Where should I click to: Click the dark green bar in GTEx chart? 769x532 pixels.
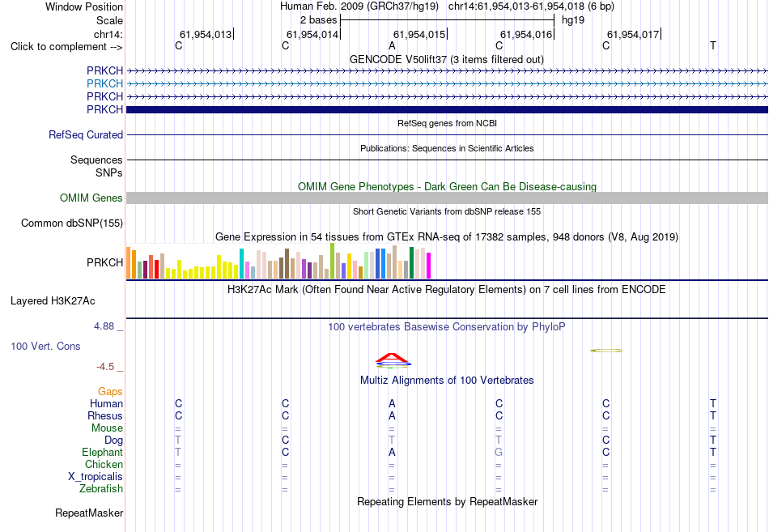[411, 263]
